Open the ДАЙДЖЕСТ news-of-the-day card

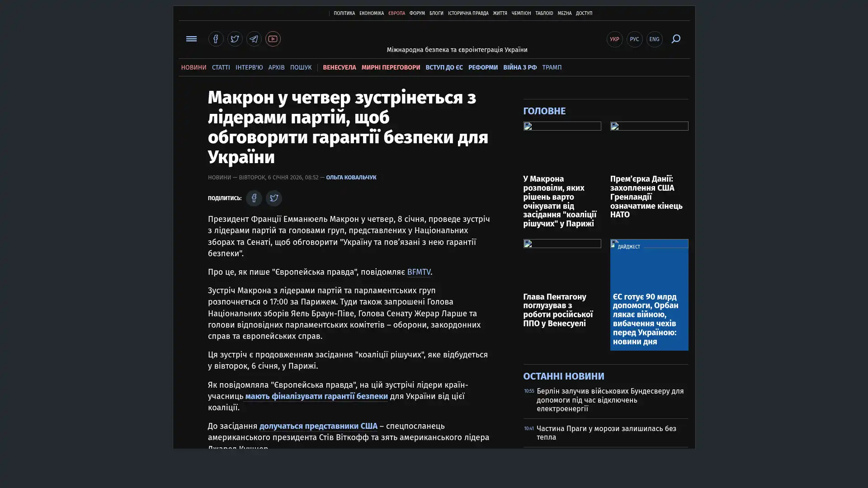648,318
